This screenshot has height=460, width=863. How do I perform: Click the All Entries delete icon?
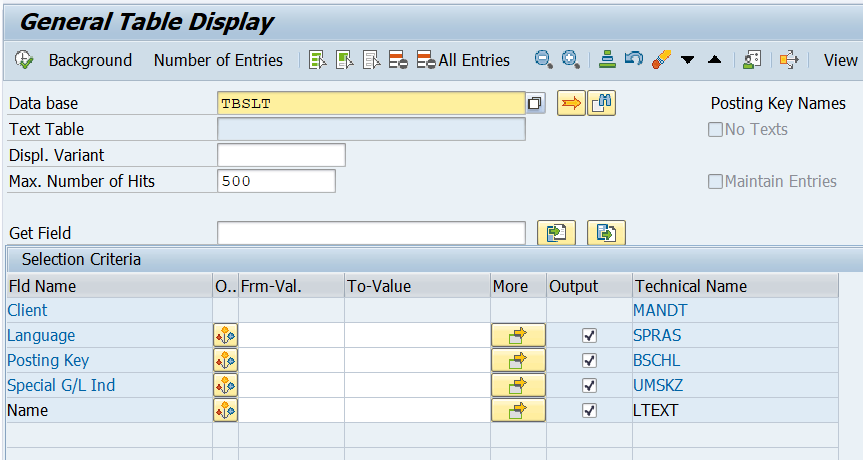426,59
